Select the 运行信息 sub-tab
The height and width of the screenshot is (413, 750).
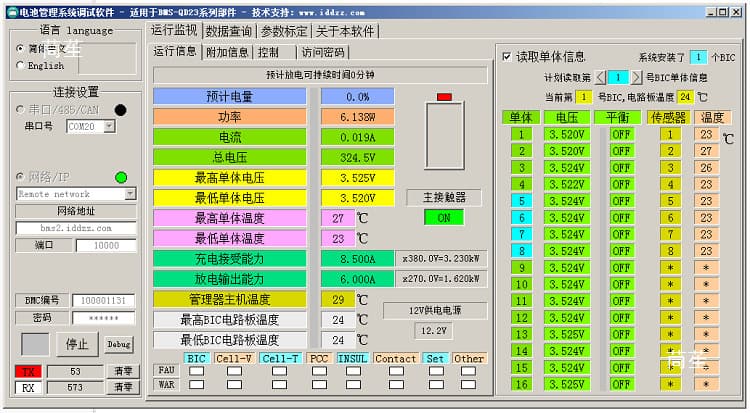[x=175, y=51]
